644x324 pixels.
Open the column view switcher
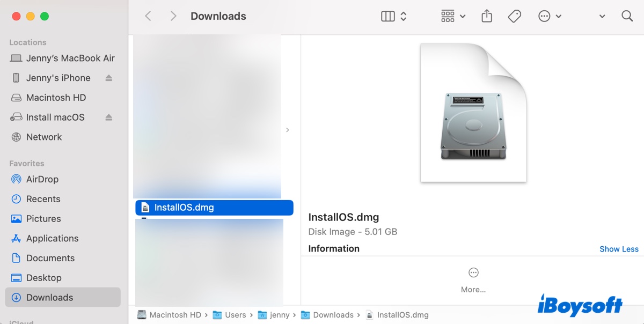(x=394, y=17)
